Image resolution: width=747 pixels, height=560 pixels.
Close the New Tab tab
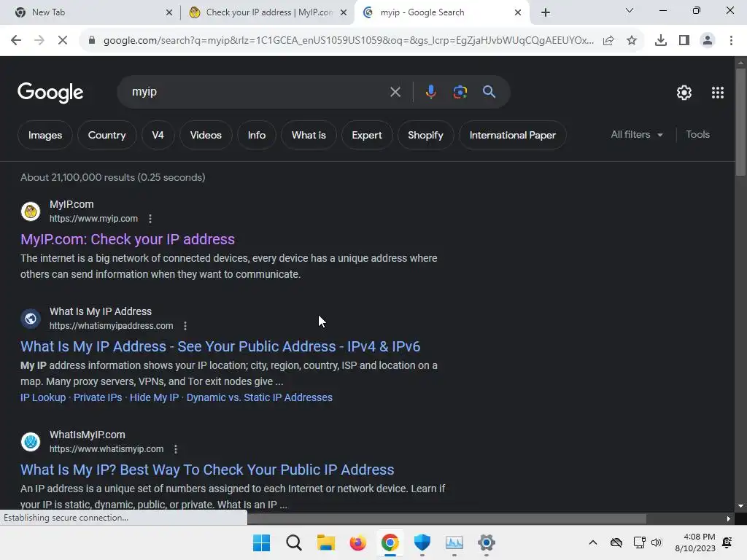coord(169,12)
